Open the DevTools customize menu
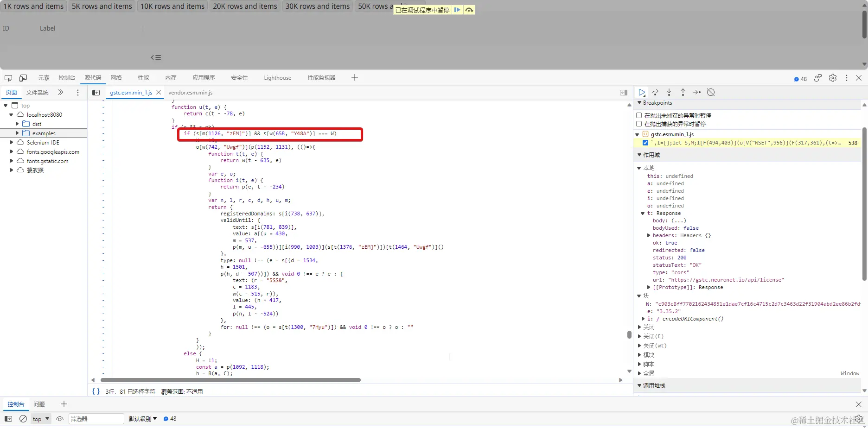 847,78
